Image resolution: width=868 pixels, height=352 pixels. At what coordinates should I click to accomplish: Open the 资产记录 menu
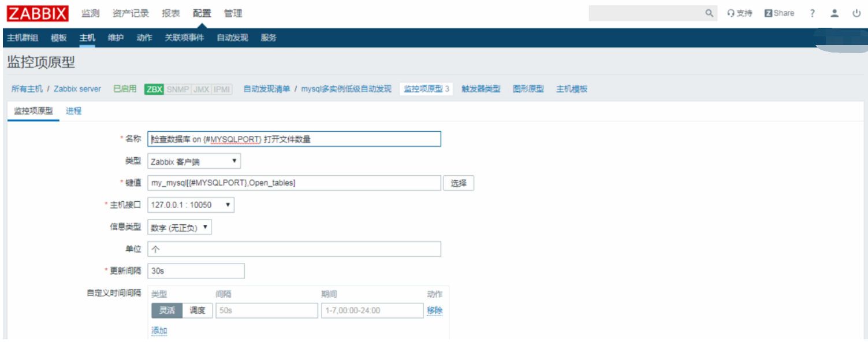tap(131, 13)
